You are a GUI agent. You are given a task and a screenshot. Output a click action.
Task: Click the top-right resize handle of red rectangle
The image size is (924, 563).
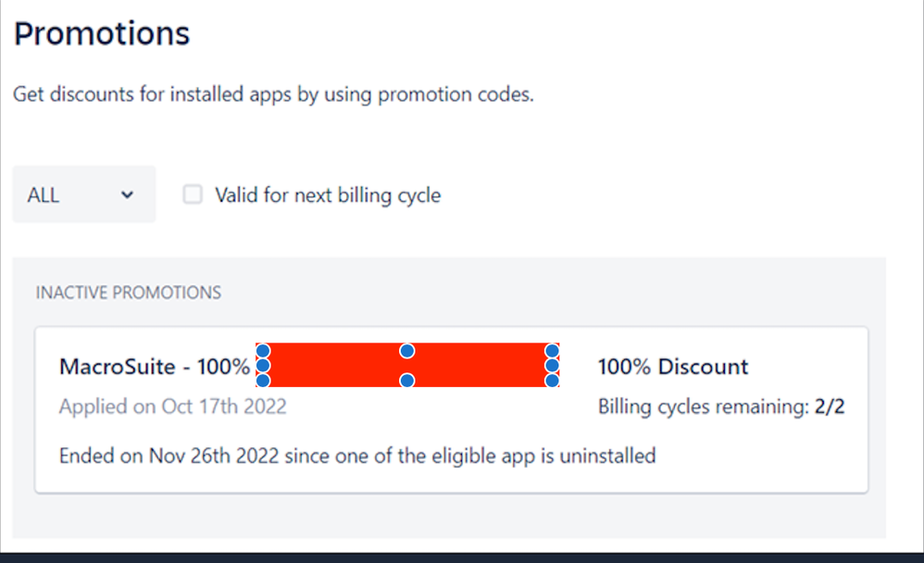552,351
